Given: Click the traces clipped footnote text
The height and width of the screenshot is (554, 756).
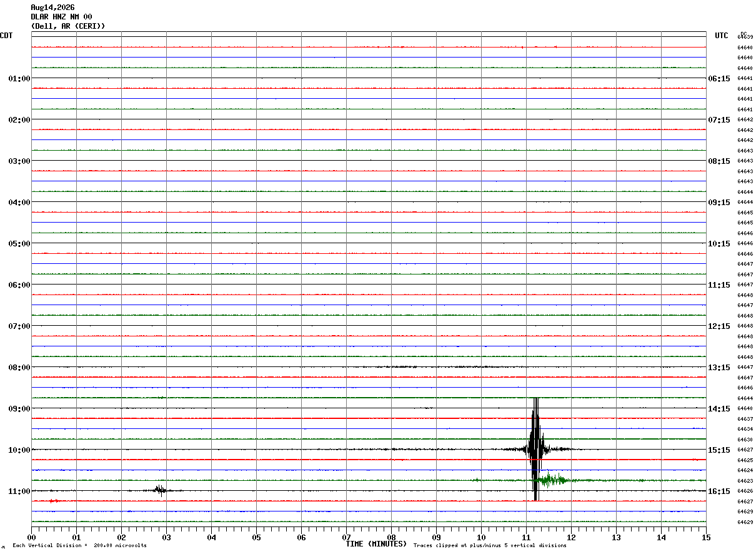Looking at the screenshot, I should (x=490, y=546).
